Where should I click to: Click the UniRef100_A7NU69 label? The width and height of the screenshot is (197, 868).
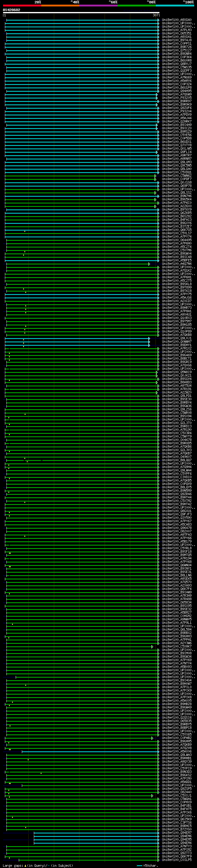coord(176,77)
